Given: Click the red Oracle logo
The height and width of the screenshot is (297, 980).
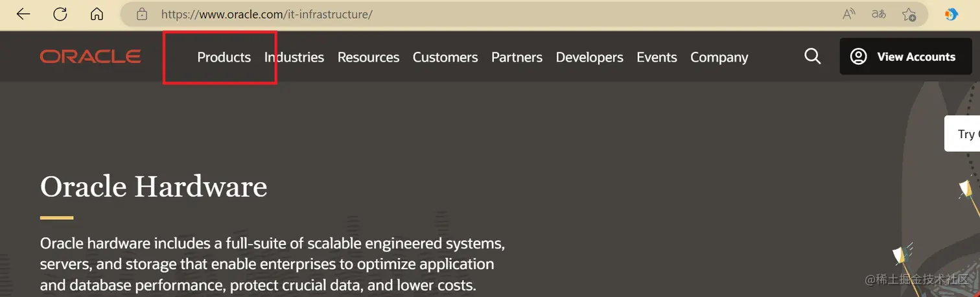Looking at the screenshot, I should [90, 56].
